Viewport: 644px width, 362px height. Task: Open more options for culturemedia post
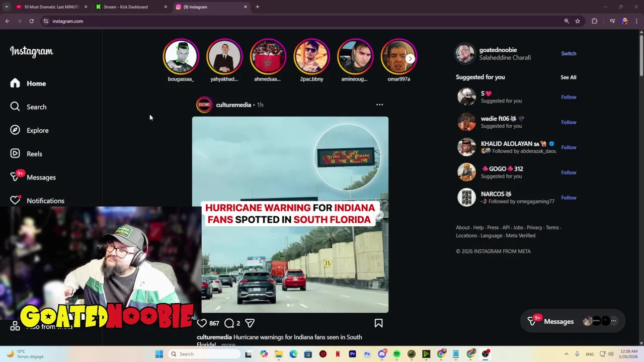tap(379, 105)
